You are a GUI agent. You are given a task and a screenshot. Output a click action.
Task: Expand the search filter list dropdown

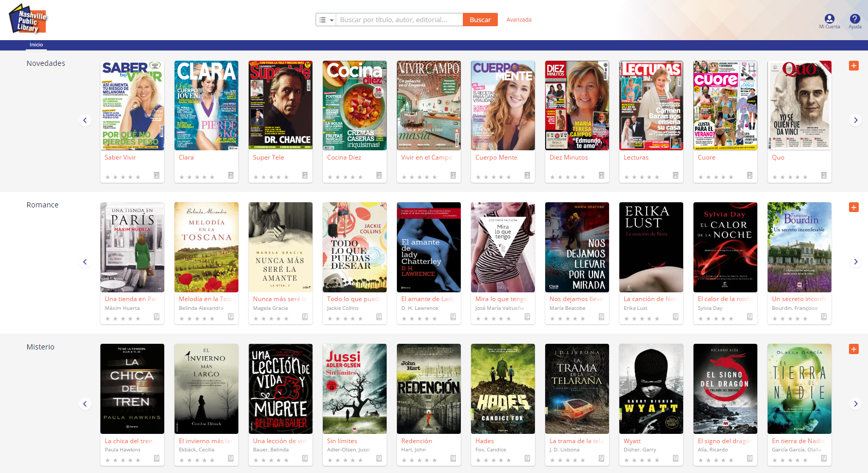tap(326, 20)
